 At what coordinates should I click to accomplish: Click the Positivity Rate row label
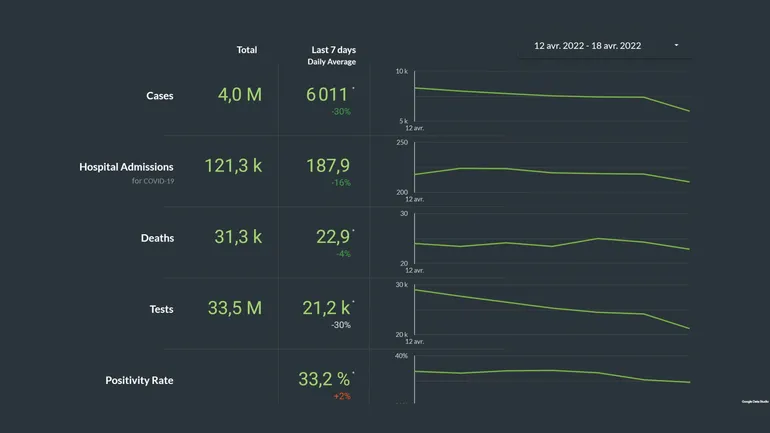[139, 380]
